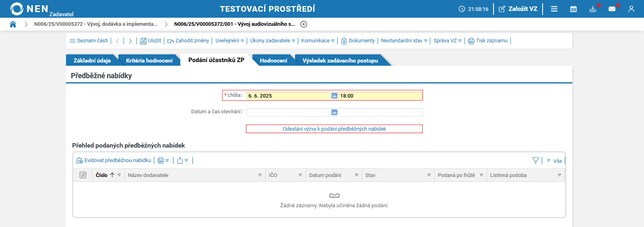Screen dimensions: 644x227
Task: Open the calendar icon in the header
Action: (x=574, y=9)
